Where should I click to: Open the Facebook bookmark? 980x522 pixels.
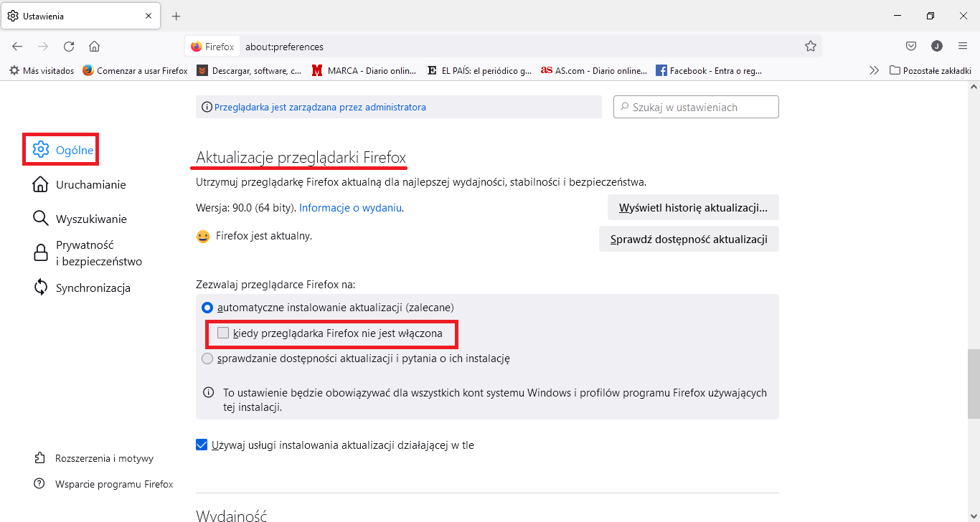(709, 70)
